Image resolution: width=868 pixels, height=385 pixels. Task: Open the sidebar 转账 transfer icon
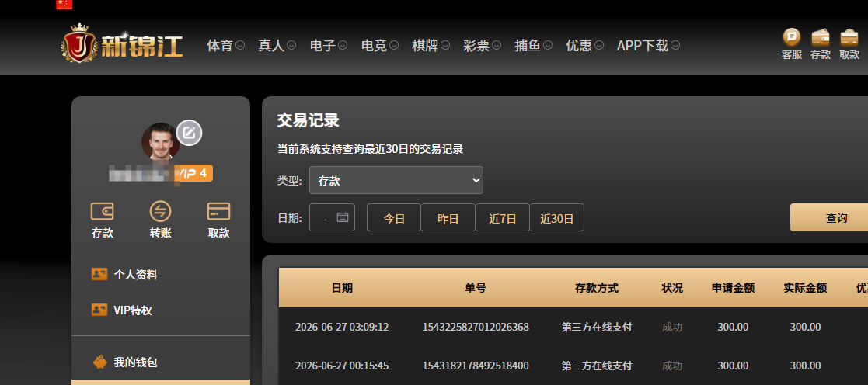[x=161, y=211]
